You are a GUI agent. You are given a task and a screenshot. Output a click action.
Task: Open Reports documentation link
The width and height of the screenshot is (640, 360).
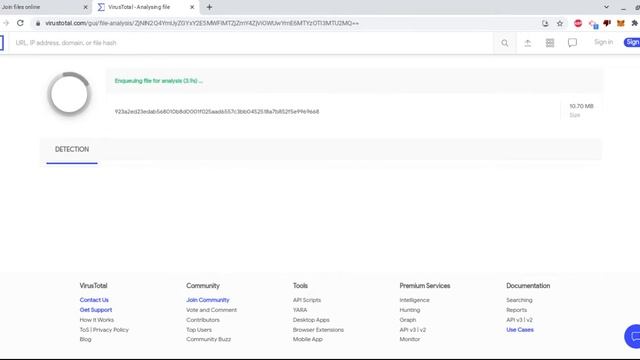coord(516,310)
